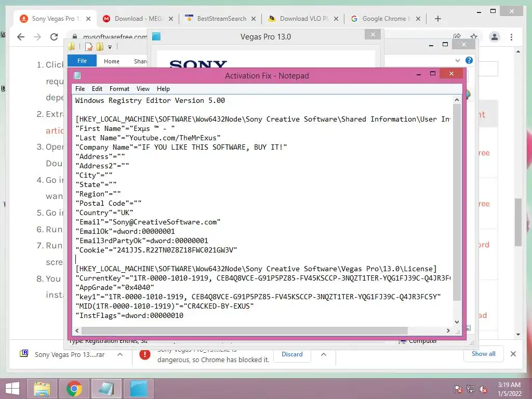Switch to the Google Chrome help tab
Screen dimensions: 532x399
pos(386,19)
